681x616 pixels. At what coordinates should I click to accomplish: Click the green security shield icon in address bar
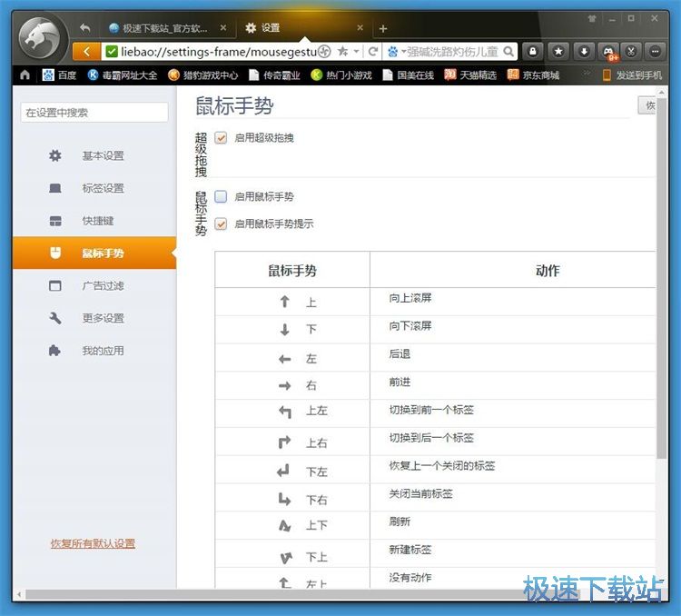point(112,52)
